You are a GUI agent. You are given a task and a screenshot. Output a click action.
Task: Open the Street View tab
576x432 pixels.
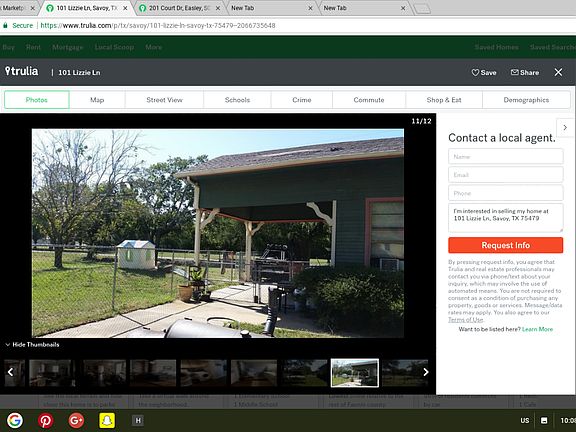(x=164, y=100)
